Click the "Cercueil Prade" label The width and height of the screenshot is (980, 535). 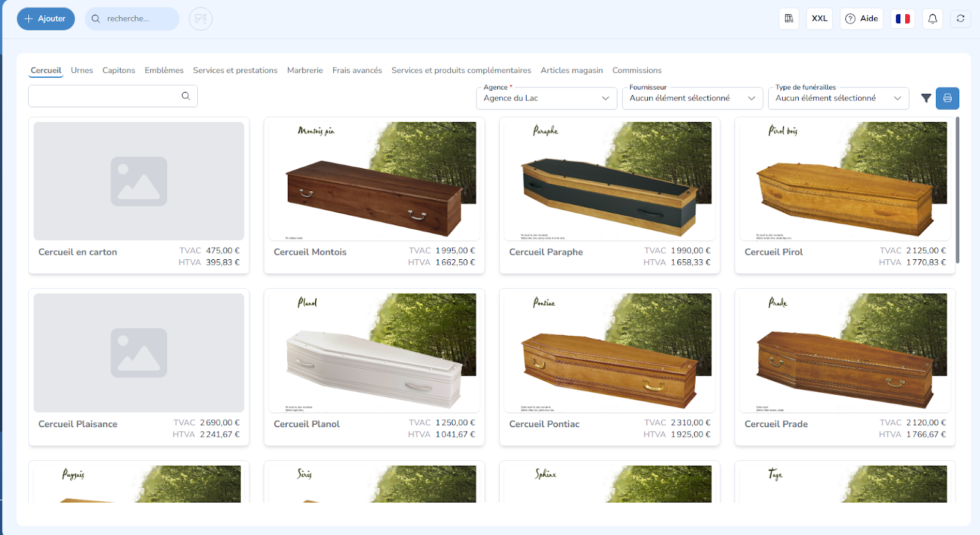tap(776, 424)
